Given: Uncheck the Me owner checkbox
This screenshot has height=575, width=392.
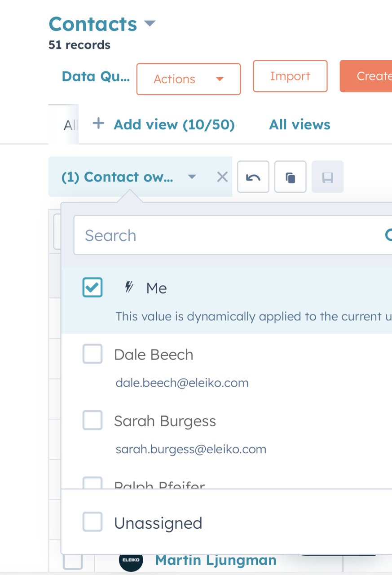Looking at the screenshot, I should pos(92,287).
